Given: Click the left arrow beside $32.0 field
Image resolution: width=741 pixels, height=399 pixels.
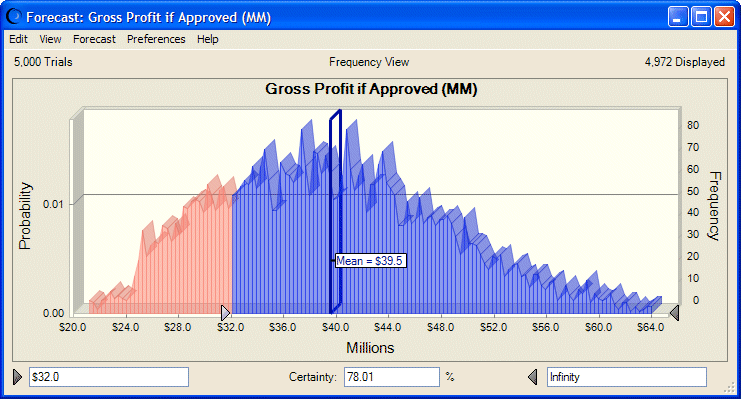Looking at the screenshot, I should [x=17, y=377].
